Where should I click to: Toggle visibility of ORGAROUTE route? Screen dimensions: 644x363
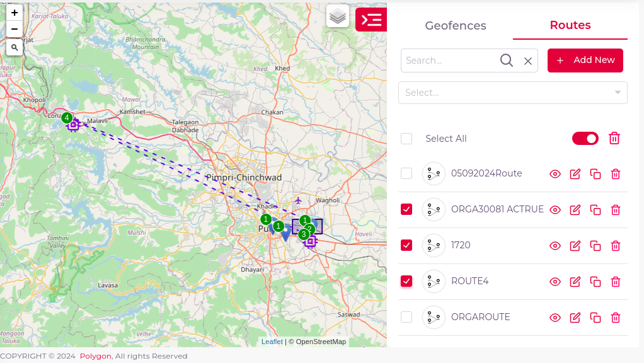[x=555, y=318]
